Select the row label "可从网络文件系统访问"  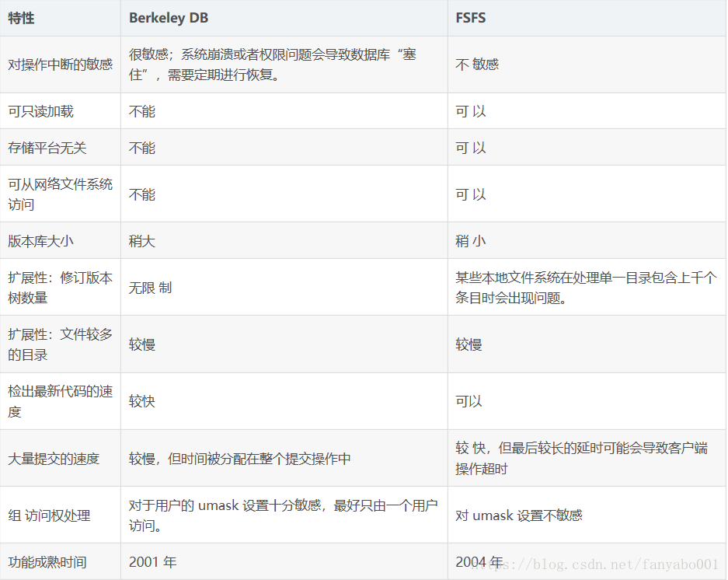[x=61, y=194]
